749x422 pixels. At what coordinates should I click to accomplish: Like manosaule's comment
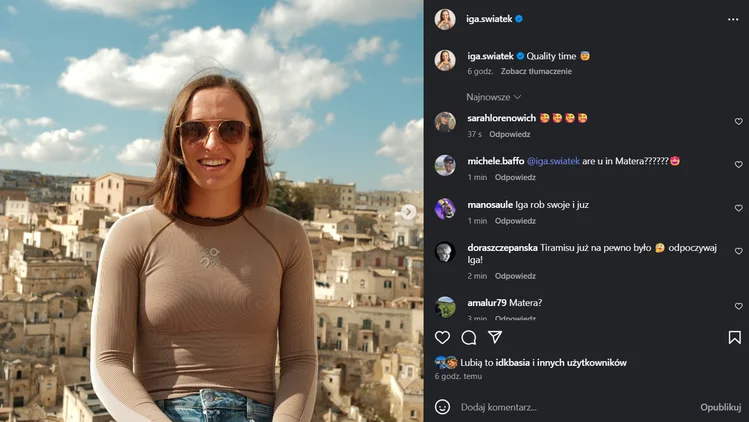[x=739, y=209]
